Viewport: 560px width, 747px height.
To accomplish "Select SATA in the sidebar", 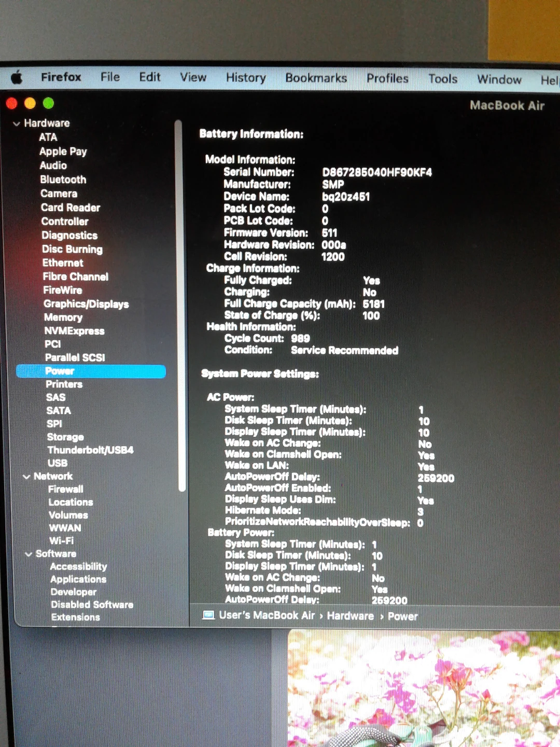I will 59,411.
